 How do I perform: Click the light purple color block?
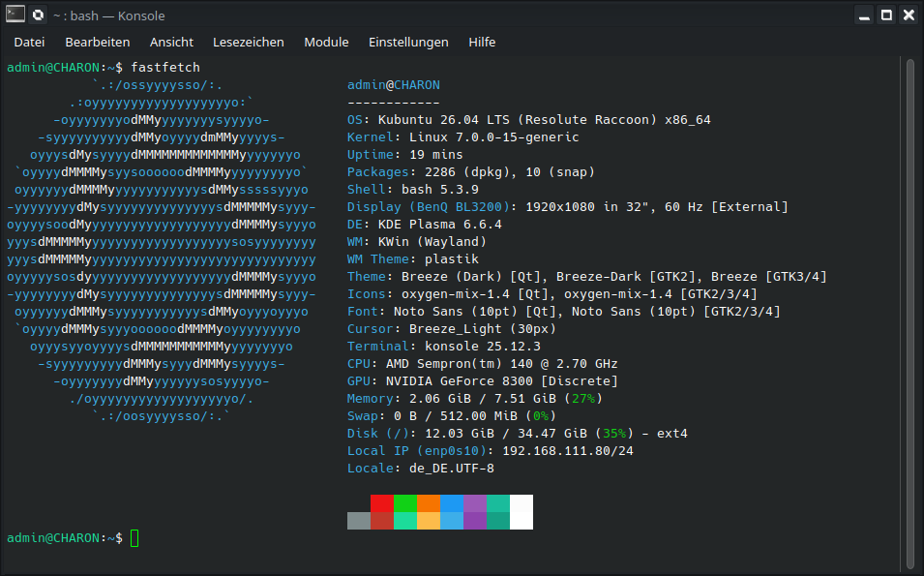coord(475,502)
